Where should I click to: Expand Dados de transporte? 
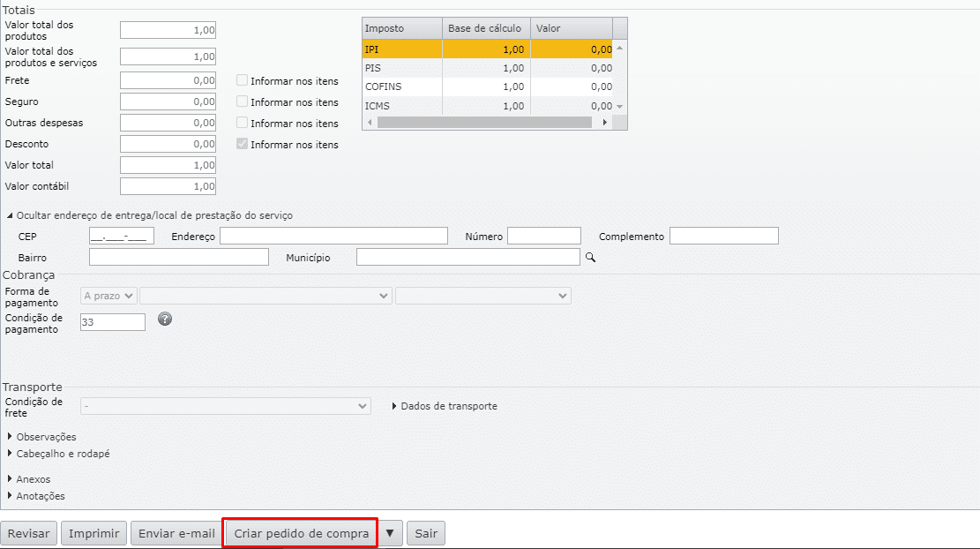(x=445, y=406)
